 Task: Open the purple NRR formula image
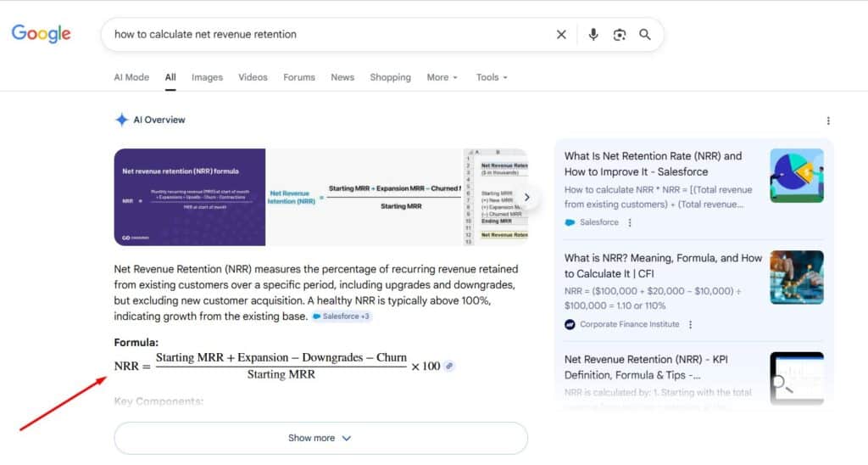coord(189,197)
